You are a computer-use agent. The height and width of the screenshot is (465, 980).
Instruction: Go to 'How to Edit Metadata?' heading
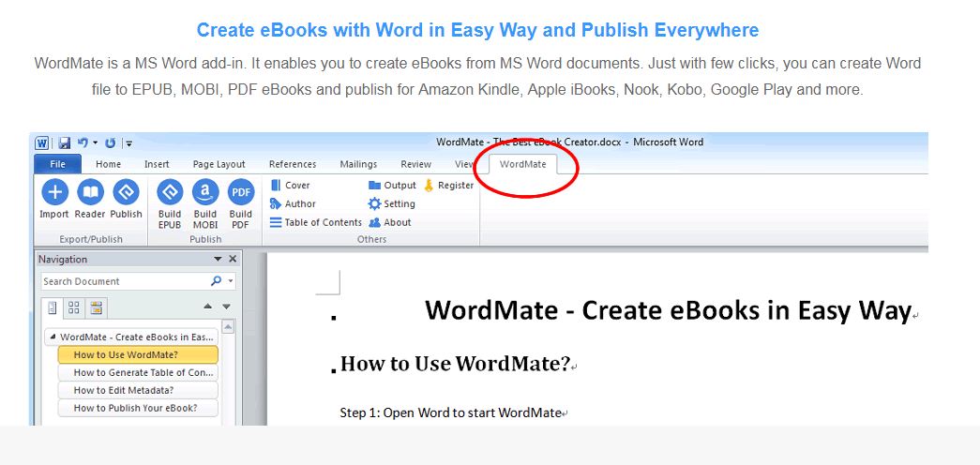[138, 390]
